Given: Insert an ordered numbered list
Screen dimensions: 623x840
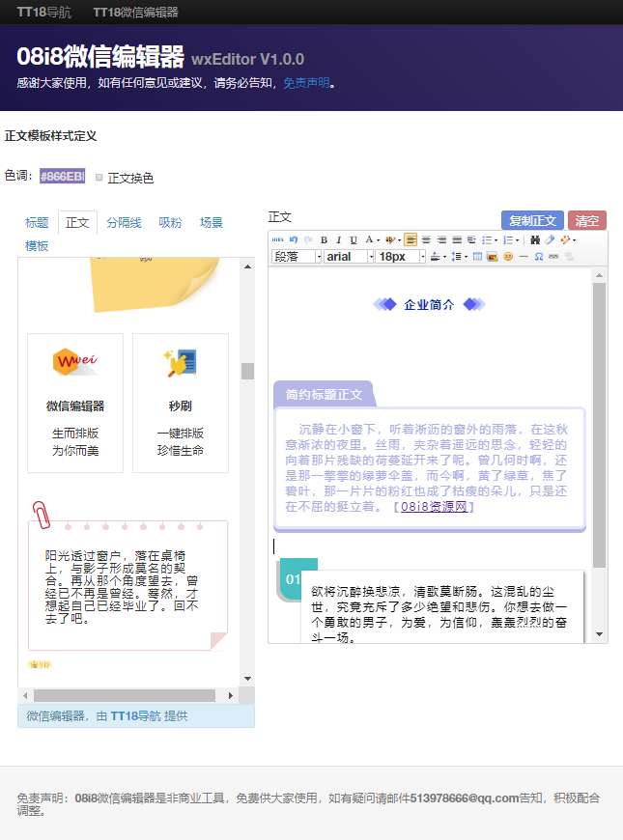Looking at the screenshot, I should pos(508,240).
